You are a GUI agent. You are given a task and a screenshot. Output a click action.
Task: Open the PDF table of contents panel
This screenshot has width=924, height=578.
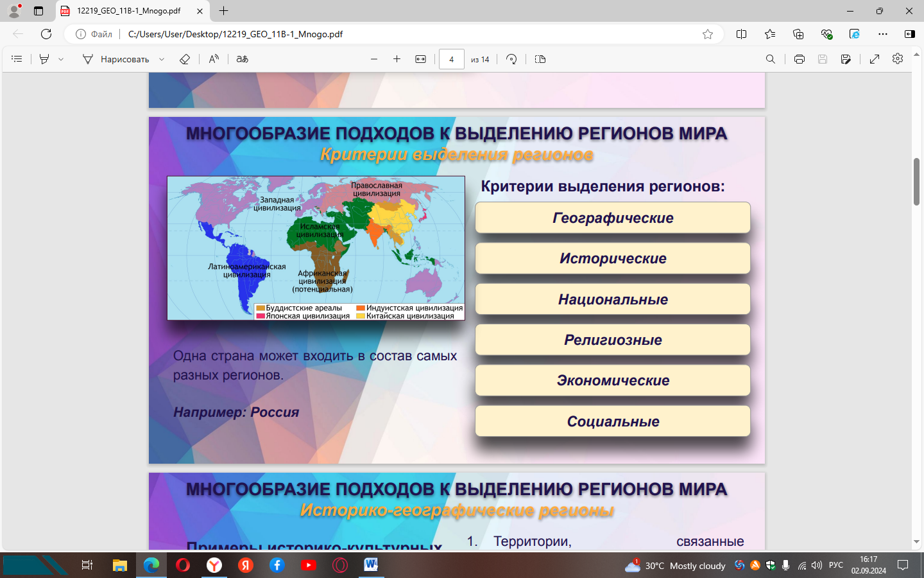17,59
